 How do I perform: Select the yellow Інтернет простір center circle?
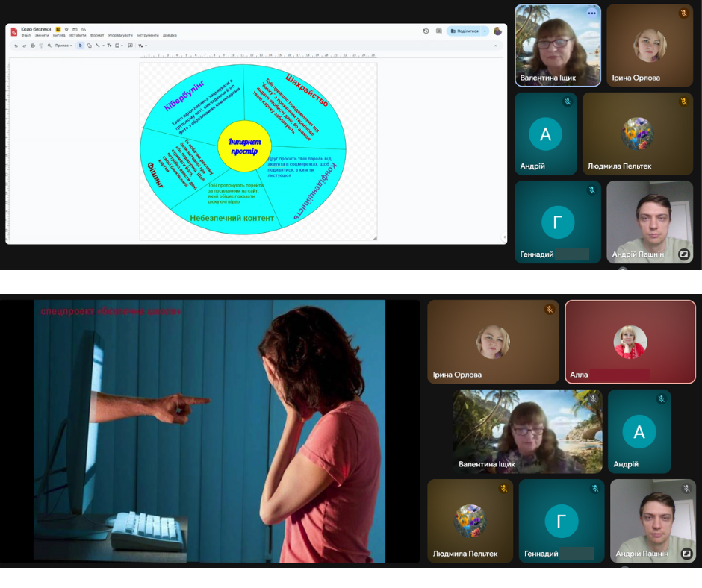(x=244, y=146)
